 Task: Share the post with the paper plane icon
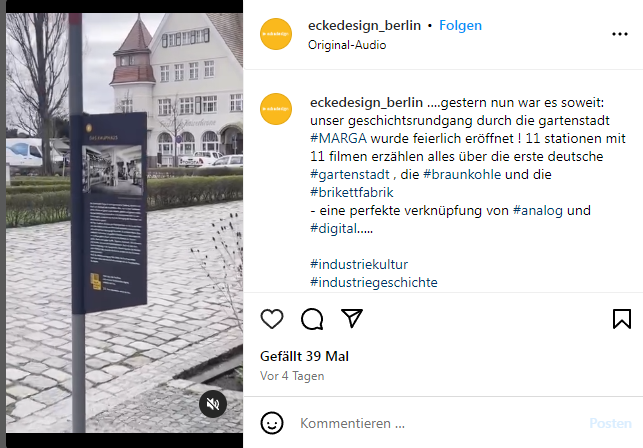352,318
